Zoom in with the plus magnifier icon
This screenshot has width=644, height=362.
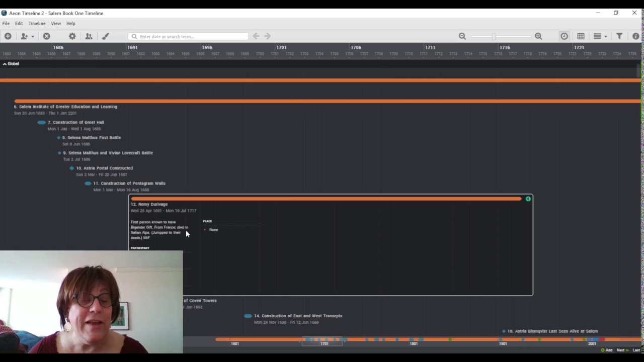pos(538,36)
